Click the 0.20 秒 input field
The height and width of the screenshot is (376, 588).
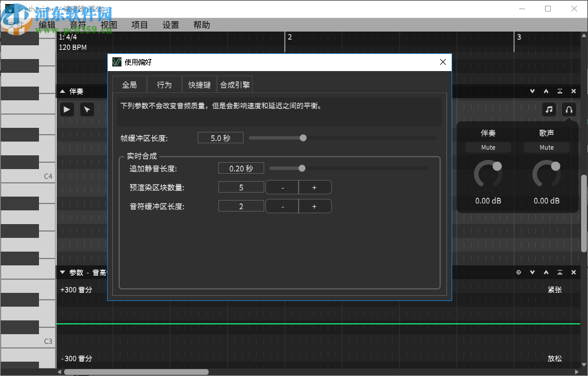[241, 168]
